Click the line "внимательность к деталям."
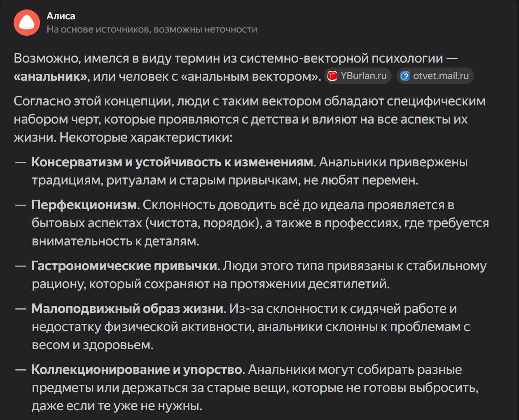519x420 pixels. coord(115,241)
